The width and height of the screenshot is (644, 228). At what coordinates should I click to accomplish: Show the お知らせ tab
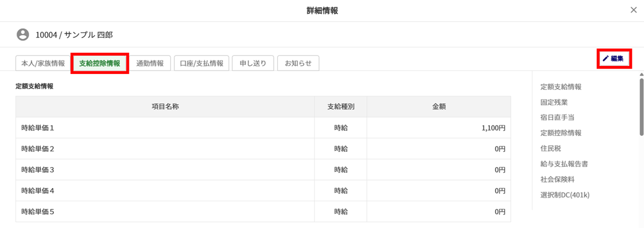click(298, 63)
